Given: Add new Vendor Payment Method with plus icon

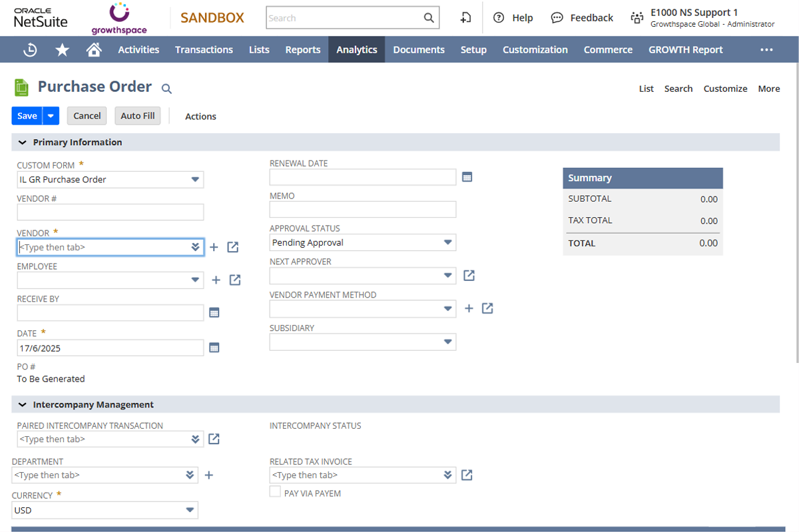Looking at the screenshot, I should 469,308.
